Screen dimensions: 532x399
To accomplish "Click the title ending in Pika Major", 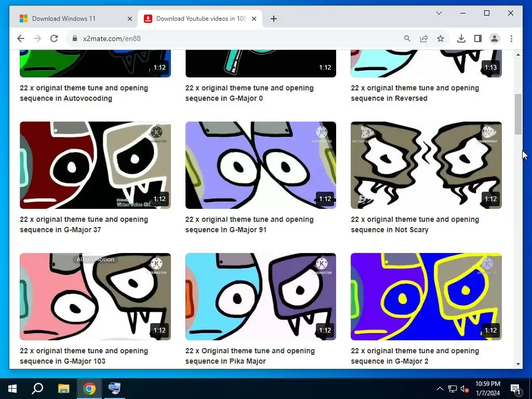I will tap(250, 355).
